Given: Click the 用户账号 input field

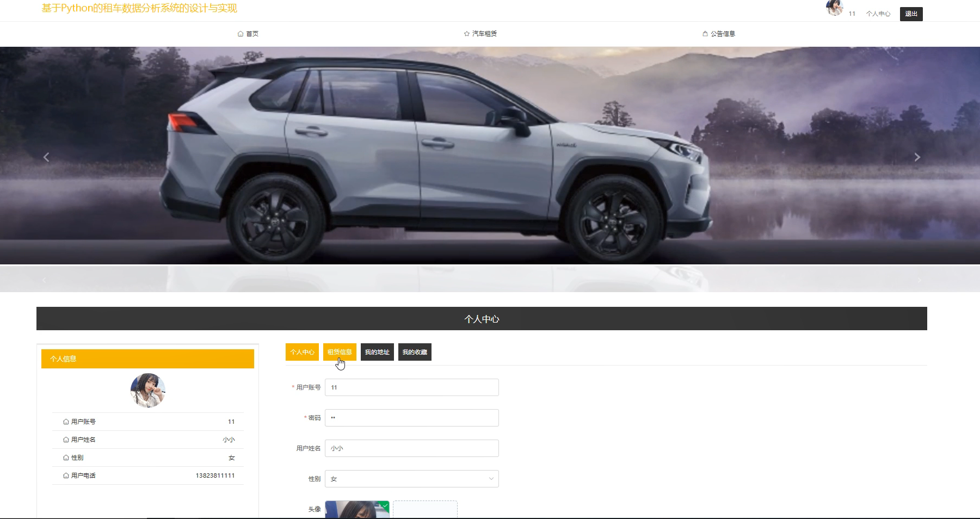Looking at the screenshot, I should click(411, 387).
